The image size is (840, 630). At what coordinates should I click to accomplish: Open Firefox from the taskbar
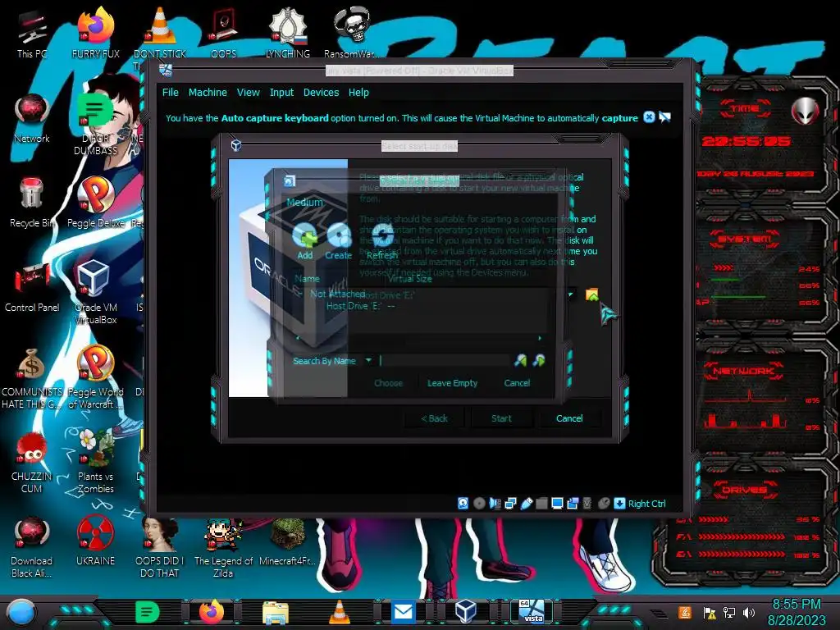tap(212, 611)
